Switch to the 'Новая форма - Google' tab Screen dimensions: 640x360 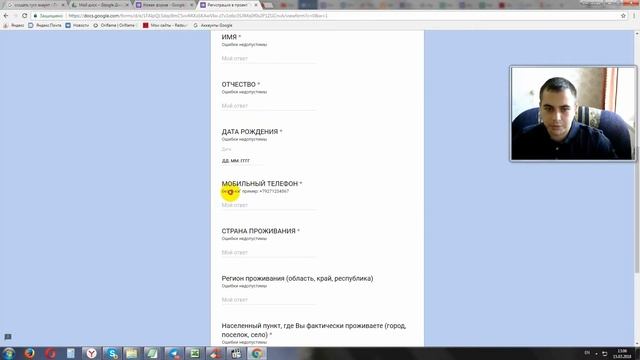pyautogui.click(x=164, y=5)
